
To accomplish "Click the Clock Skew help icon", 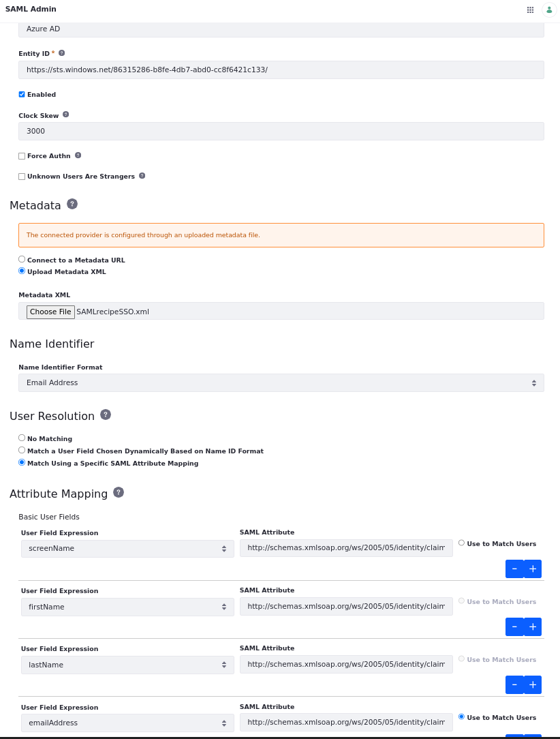I will [65, 115].
